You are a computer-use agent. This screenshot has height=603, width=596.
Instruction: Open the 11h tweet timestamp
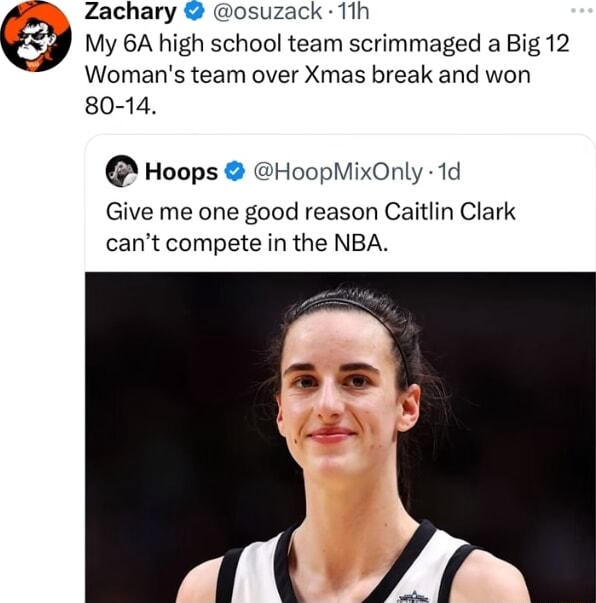(x=353, y=12)
